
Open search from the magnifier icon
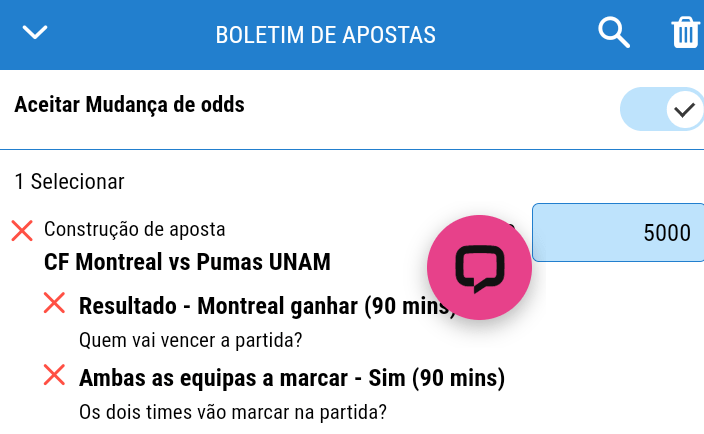pos(613,33)
